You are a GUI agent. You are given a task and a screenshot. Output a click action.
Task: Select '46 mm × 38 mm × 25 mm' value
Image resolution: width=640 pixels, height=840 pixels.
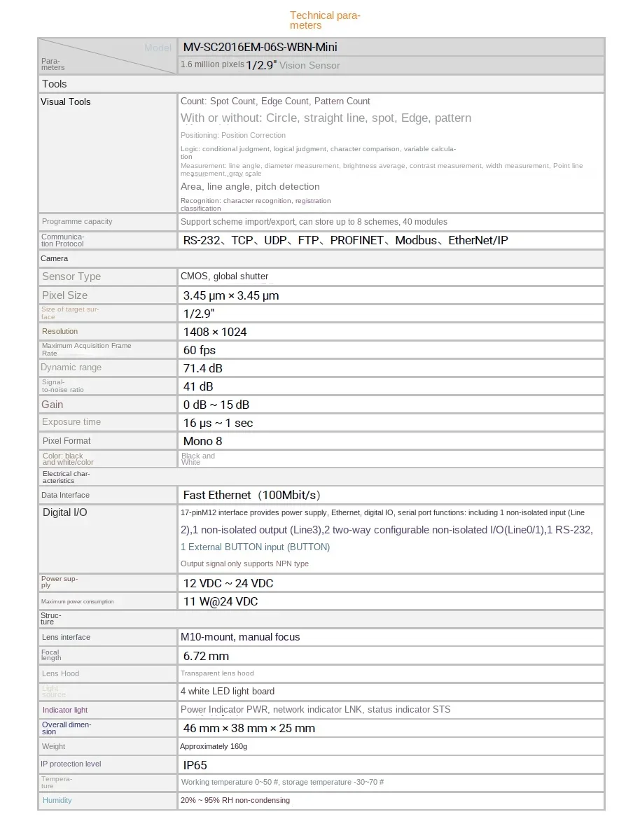tap(249, 729)
